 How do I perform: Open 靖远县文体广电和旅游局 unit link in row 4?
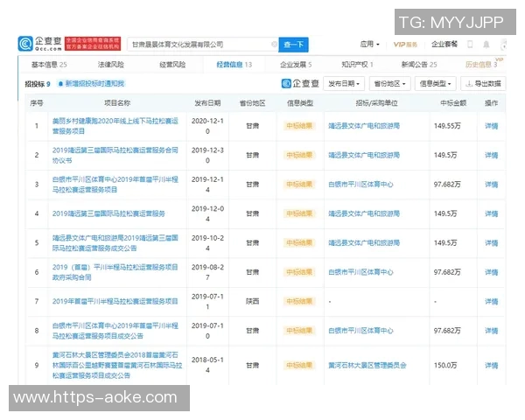(x=364, y=213)
